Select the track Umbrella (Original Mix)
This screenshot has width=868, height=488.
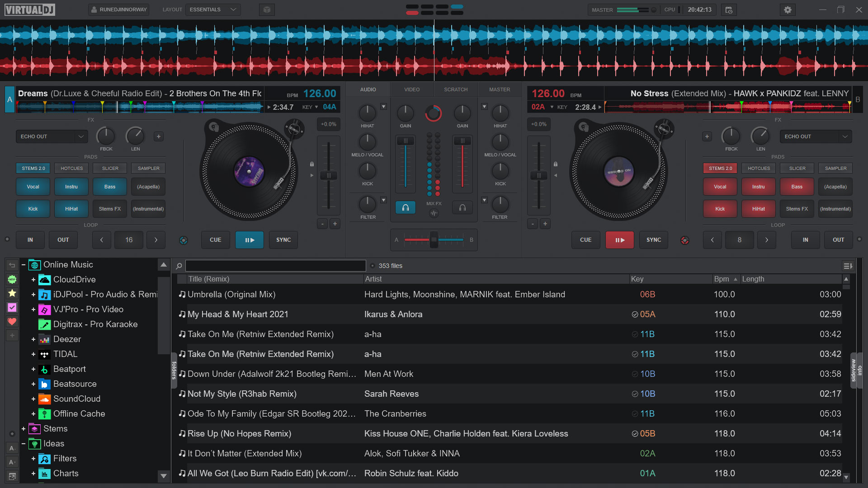pos(231,295)
